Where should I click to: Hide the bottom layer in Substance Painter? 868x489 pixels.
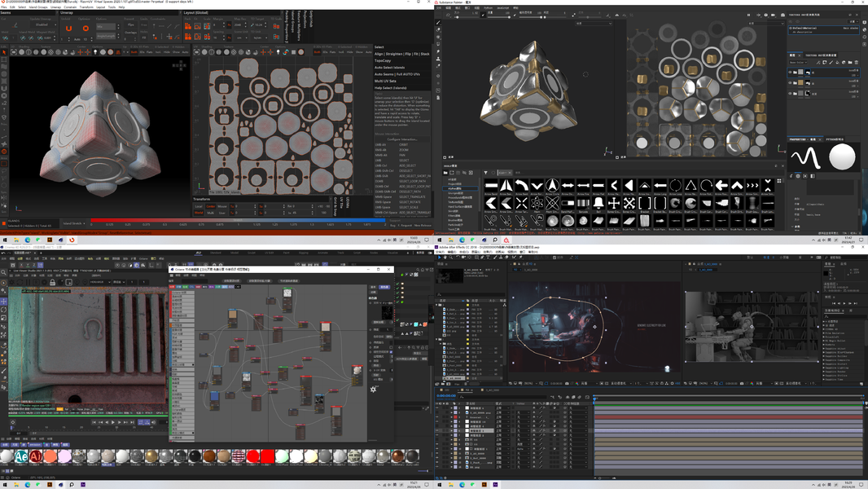pyautogui.click(x=790, y=93)
